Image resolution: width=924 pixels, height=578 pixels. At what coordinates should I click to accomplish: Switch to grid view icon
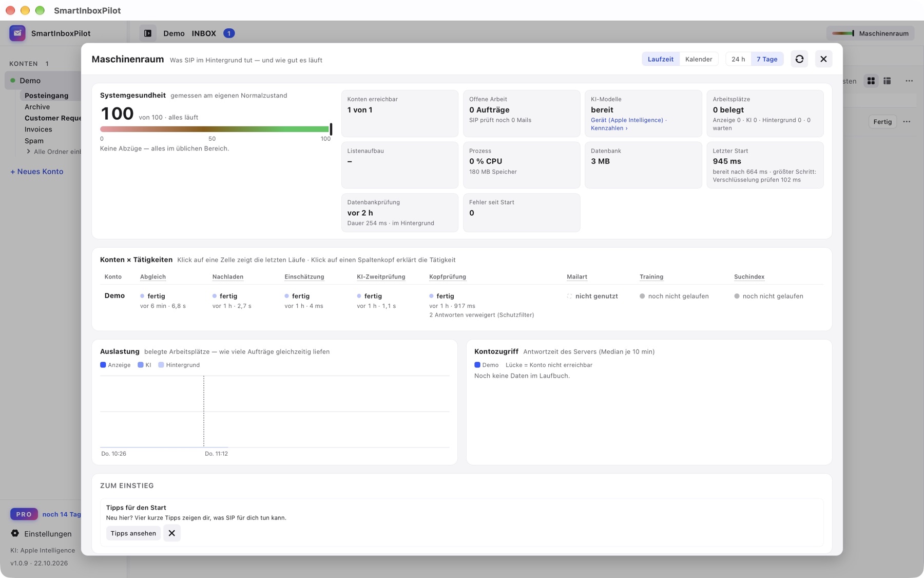pyautogui.click(x=871, y=81)
